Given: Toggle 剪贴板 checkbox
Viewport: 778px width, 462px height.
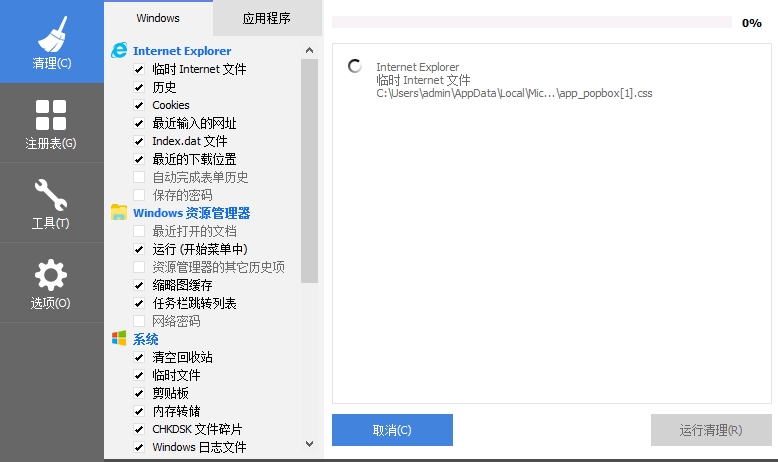Looking at the screenshot, I should (x=139, y=393).
